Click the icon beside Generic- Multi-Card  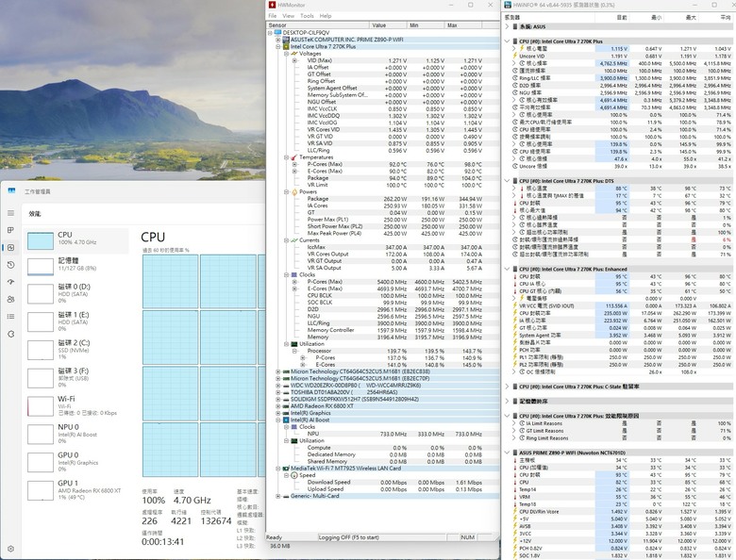click(286, 496)
